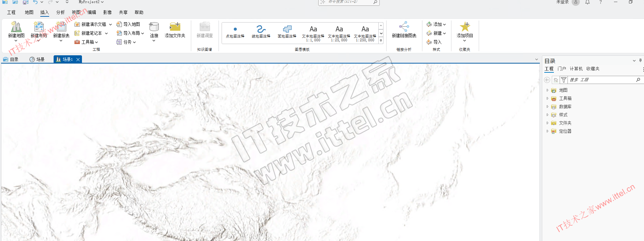Screen dimensions: 644x241
Task: Click the user avatar icon next to 未登录
Action: click(576, 2)
